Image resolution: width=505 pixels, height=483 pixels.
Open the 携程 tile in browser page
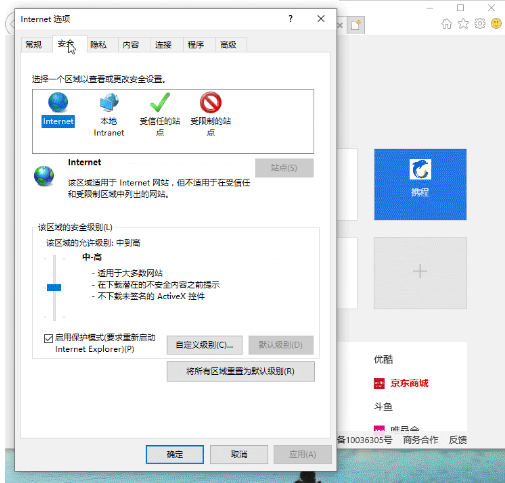pyautogui.click(x=420, y=184)
